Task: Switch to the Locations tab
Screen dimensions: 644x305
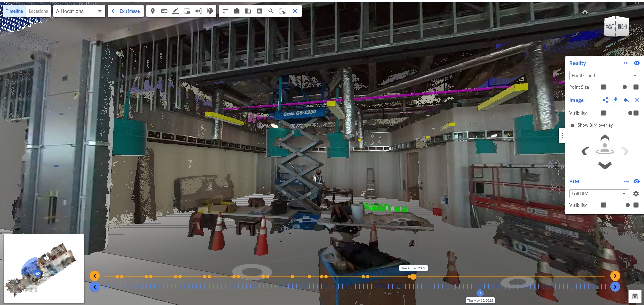Action: (38, 11)
